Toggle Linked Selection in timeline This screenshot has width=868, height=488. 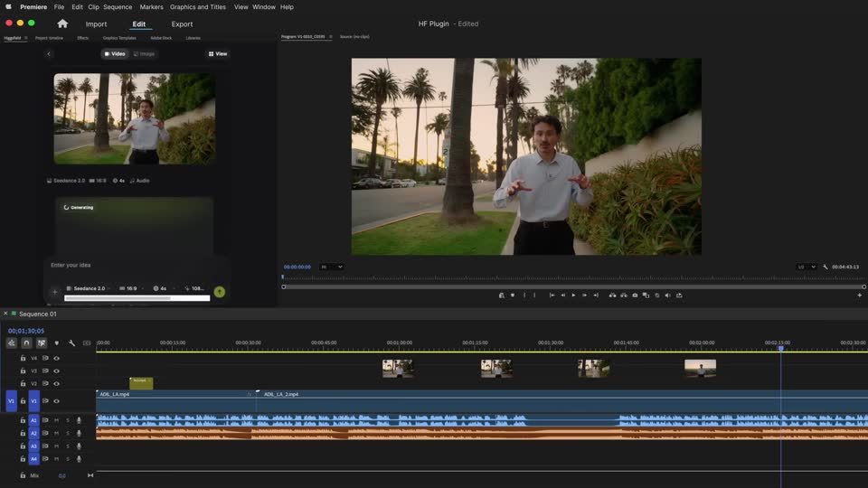point(42,343)
